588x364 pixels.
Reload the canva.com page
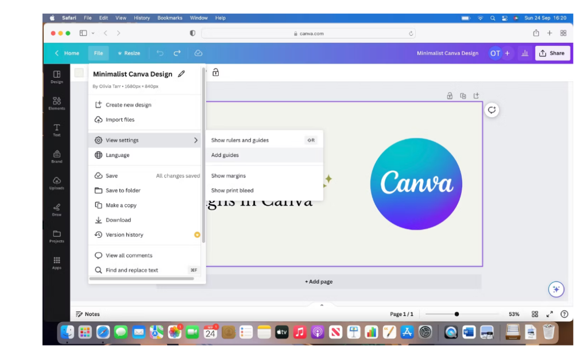tap(411, 33)
